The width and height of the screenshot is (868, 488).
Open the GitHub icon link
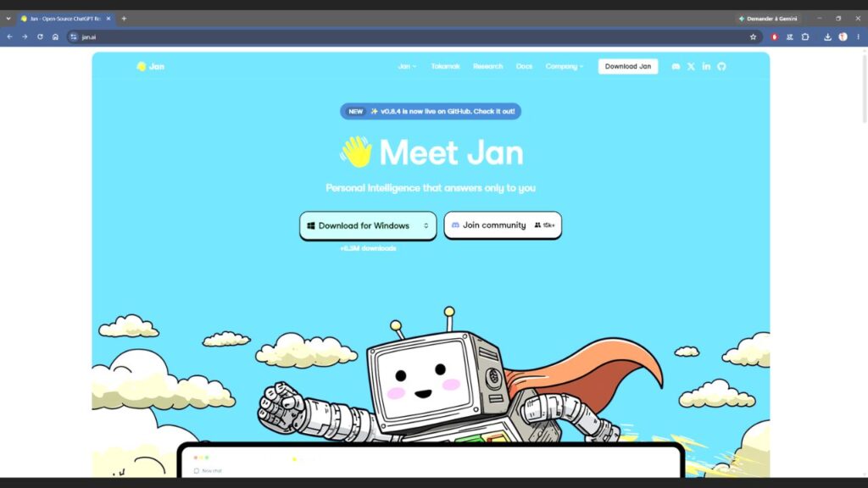721,66
